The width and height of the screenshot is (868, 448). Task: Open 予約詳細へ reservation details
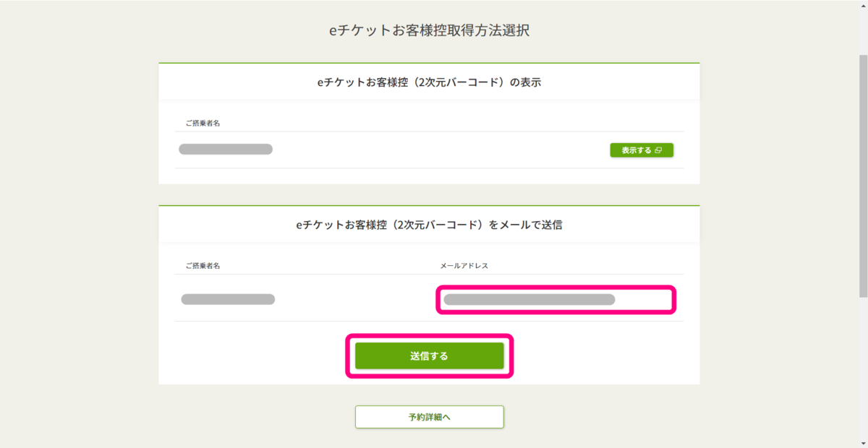[x=429, y=417]
